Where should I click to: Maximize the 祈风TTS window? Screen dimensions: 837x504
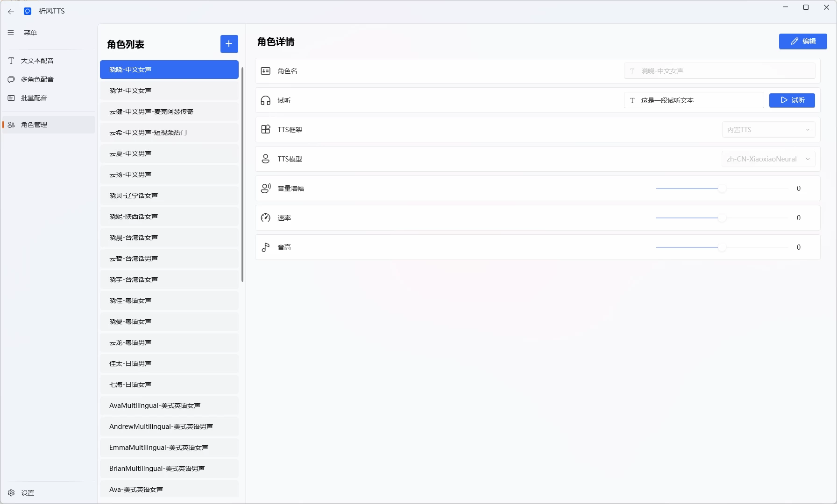tap(806, 7)
